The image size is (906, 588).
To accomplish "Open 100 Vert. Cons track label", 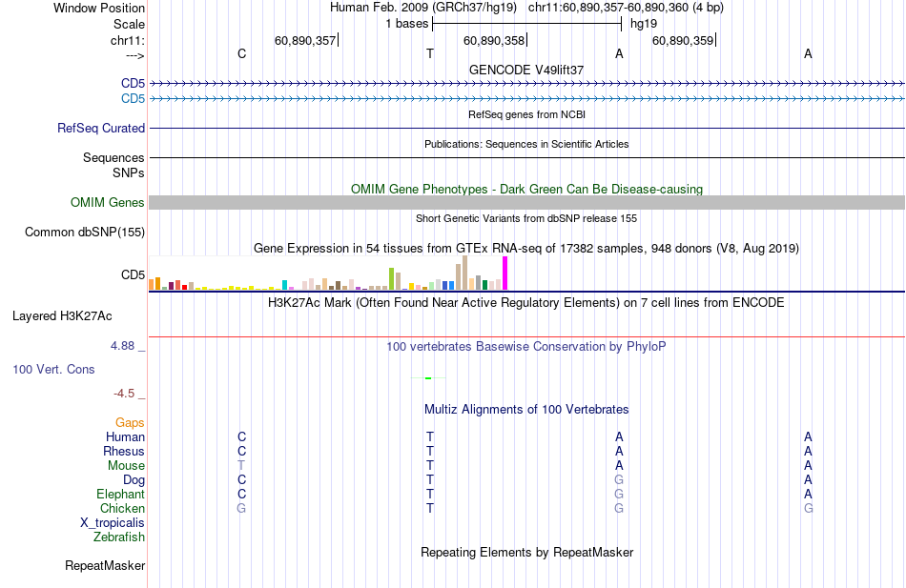I will click(x=53, y=370).
